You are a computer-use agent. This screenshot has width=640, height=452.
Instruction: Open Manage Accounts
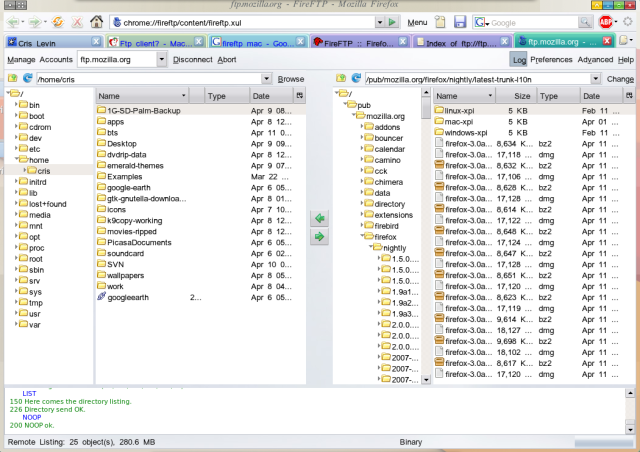pyautogui.click(x=40, y=60)
